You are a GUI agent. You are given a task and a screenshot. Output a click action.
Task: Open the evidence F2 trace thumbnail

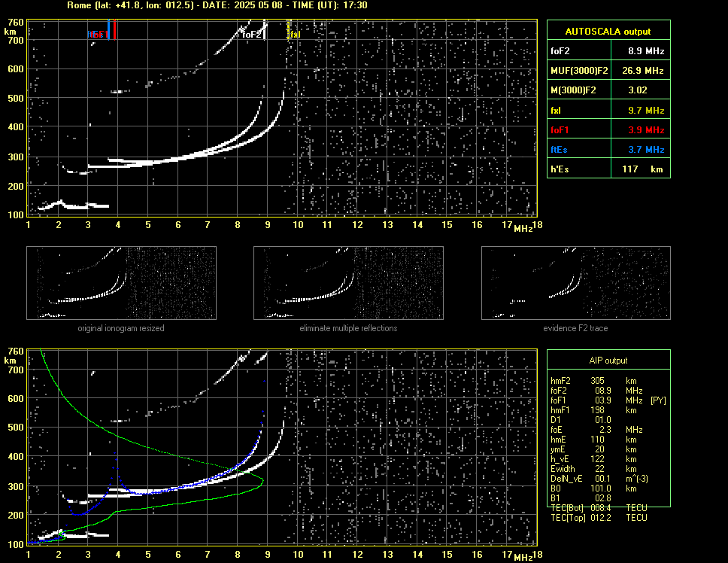pos(576,283)
